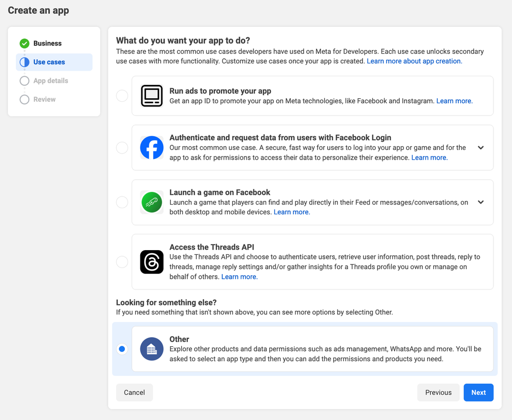Click the Facebook logo icon

pyautogui.click(x=152, y=148)
